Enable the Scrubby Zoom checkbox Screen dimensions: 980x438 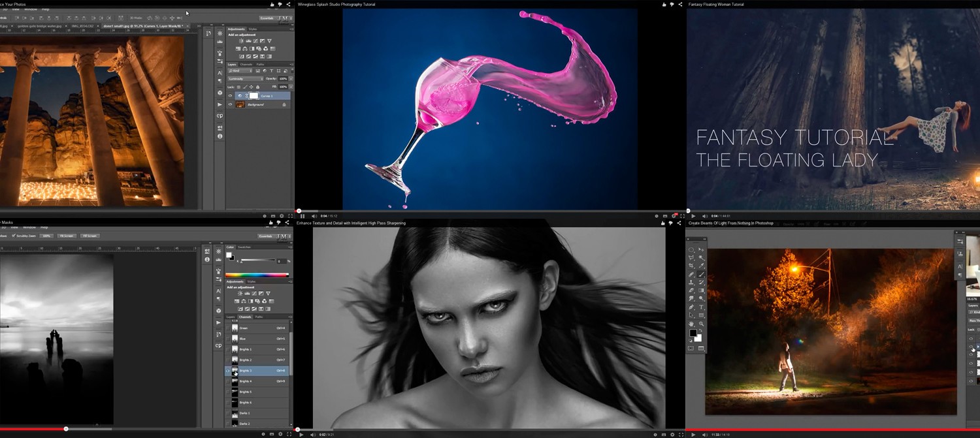14,236
